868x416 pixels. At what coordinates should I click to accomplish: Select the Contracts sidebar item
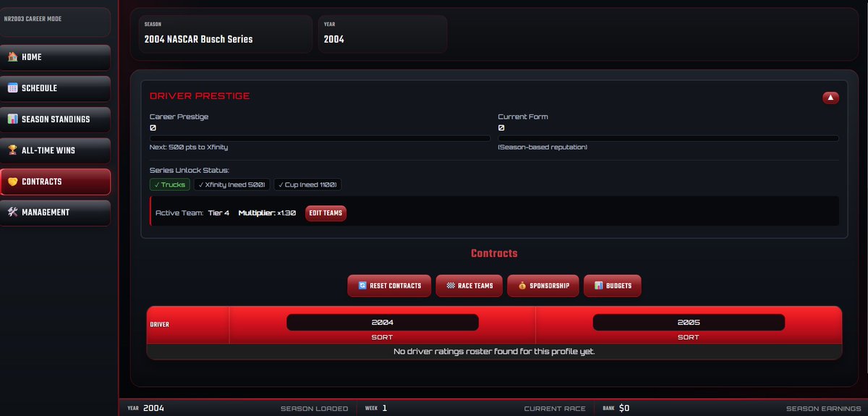(x=55, y=182)
